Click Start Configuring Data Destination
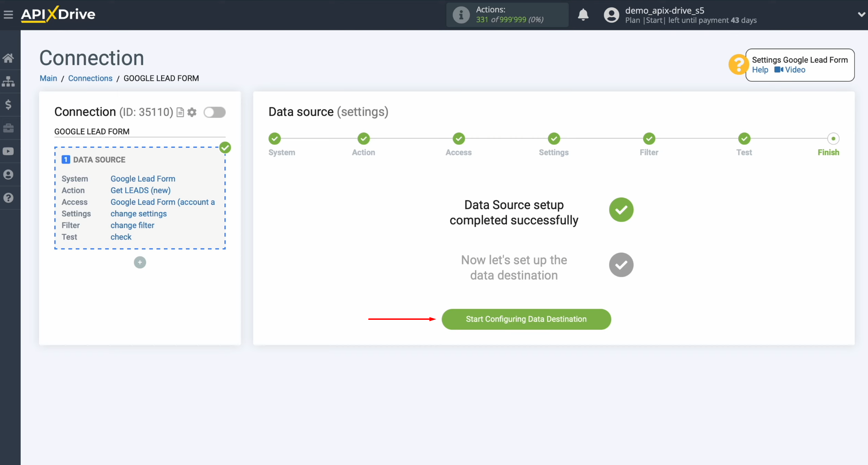The image size is (868, 465). (x=526, y=319)
